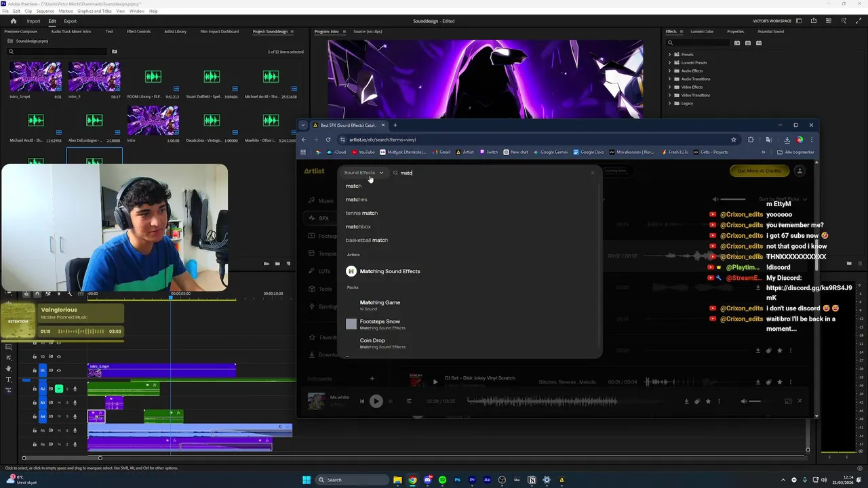Expand the Legacy effects folder

tap(670, 103)
